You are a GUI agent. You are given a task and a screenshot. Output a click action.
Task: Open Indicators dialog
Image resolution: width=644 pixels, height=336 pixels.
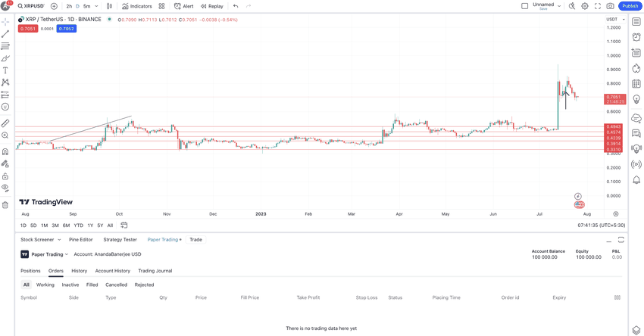137,6
